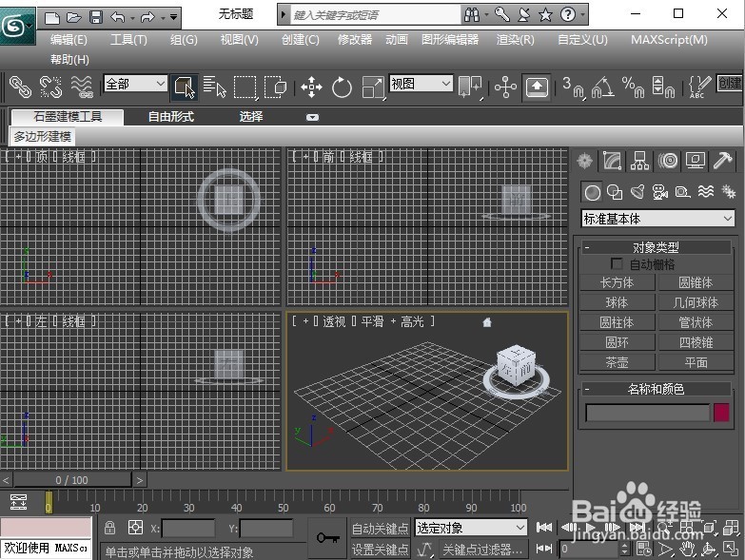745x560 pixels.
Task: Create a 长方体 box primitive
Action: pyautogui.click(x=617, y=282)
